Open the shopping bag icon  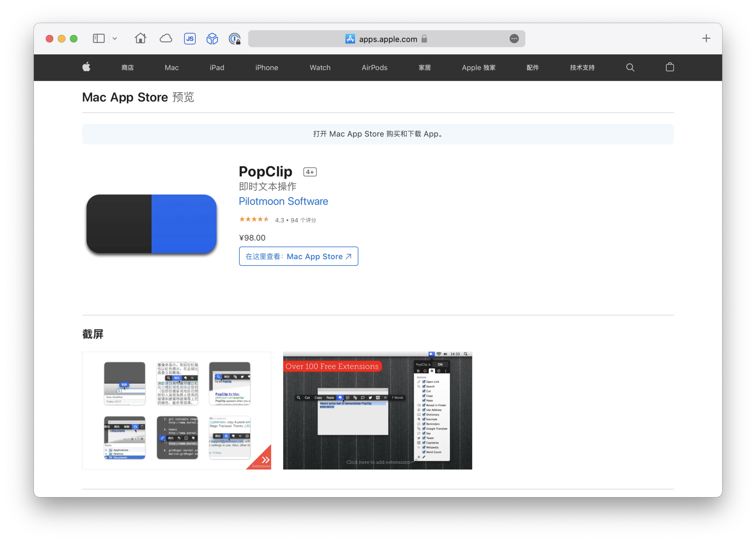click(x=670, y=67)
